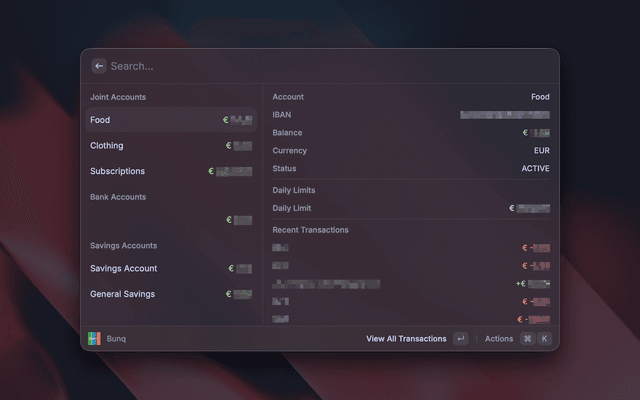Image resolution: width=640 pixels, height=400 pixels.
Task: Click the Command key symbol icon
Action: pyautogui.click(x=527, y=339)
